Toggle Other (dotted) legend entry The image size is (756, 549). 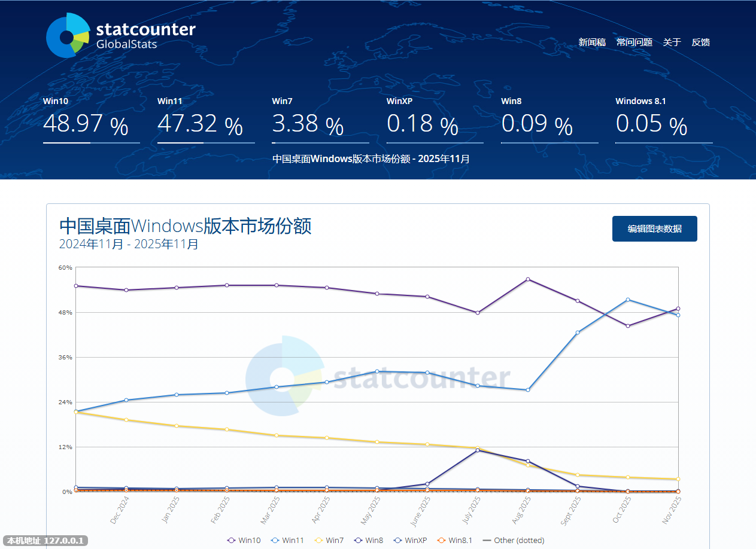[x=513, y=540]
